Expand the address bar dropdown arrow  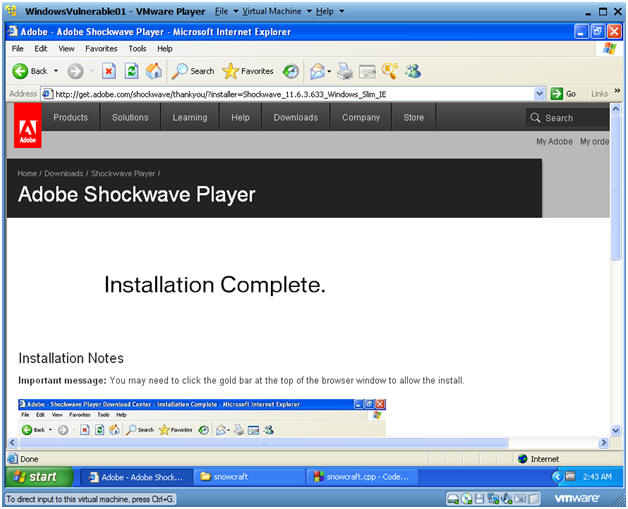539,94
